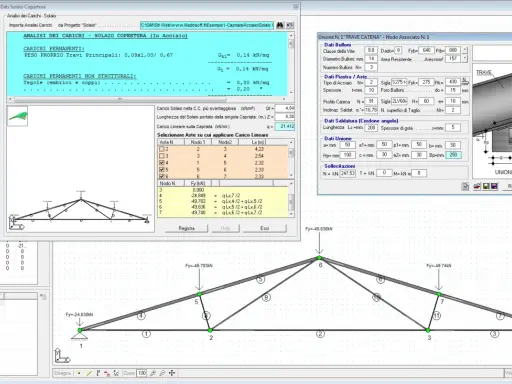Click the green node 5 on the left rafter

click(199, 294)
